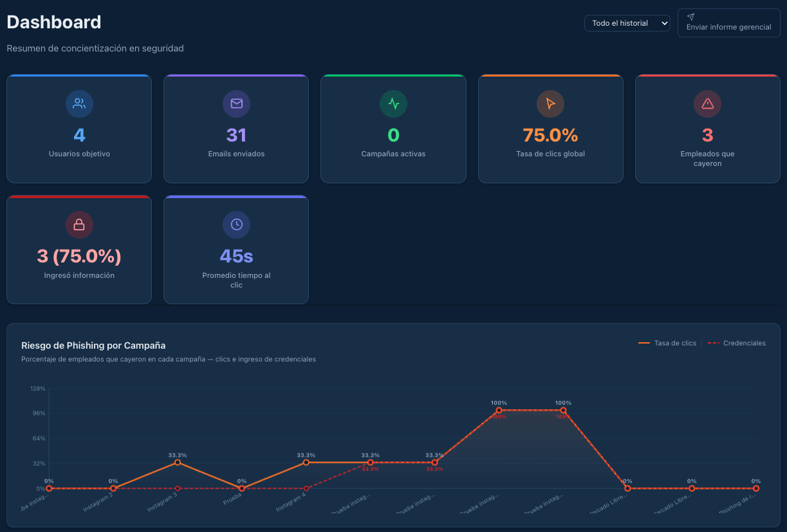Click the envelope icon on Emails enviados card

point(236,104)
